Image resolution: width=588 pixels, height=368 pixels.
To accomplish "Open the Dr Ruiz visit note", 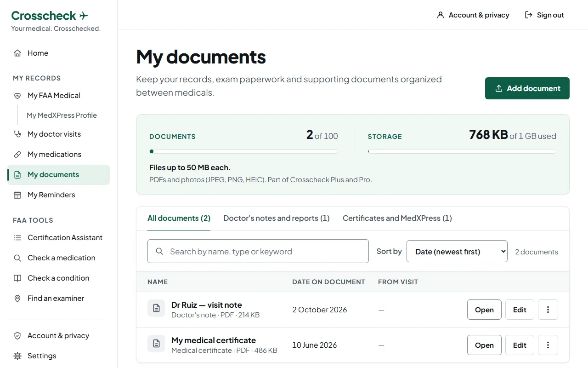I will point(484,310).
